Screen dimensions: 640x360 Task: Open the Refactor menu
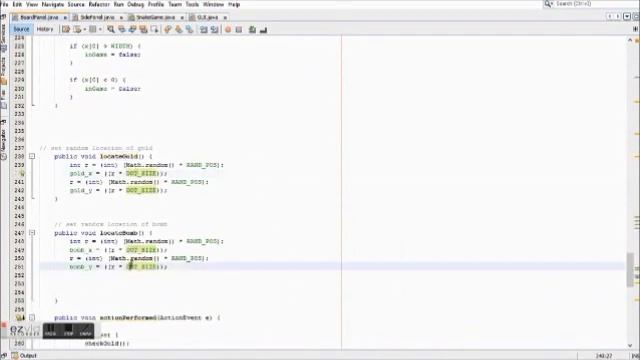(99, 4)
